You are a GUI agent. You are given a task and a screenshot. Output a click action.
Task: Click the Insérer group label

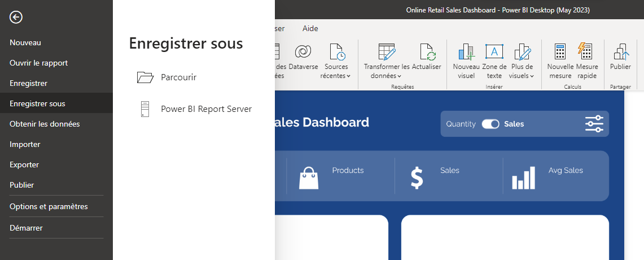(494, 87)
